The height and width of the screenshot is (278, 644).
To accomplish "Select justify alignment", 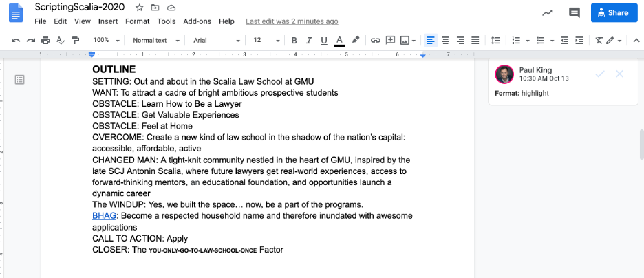I will point(475,40).
